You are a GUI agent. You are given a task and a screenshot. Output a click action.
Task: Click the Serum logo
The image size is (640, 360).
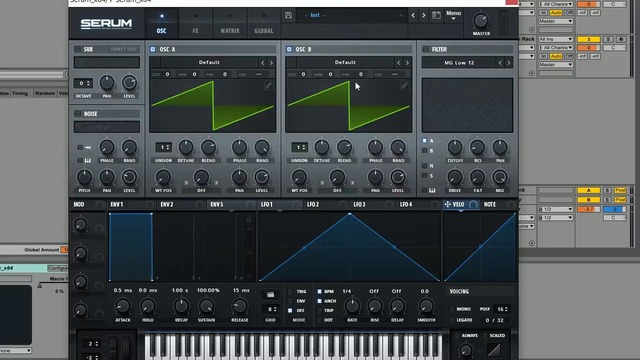click(106, 24)
